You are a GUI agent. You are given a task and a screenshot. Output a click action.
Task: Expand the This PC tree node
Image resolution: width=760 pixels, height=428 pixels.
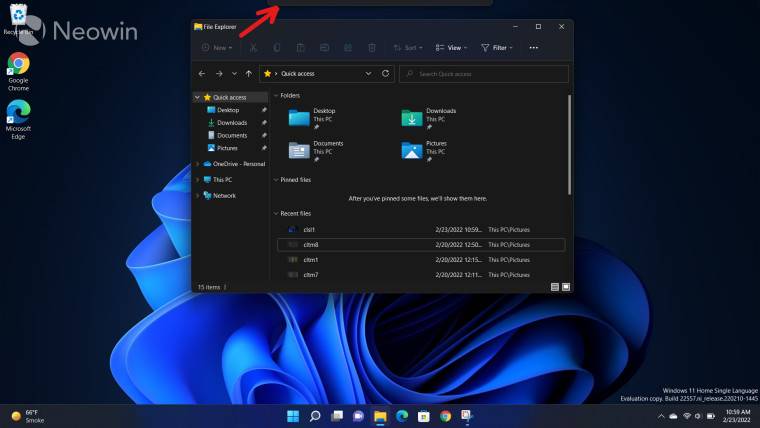point(197,180)
